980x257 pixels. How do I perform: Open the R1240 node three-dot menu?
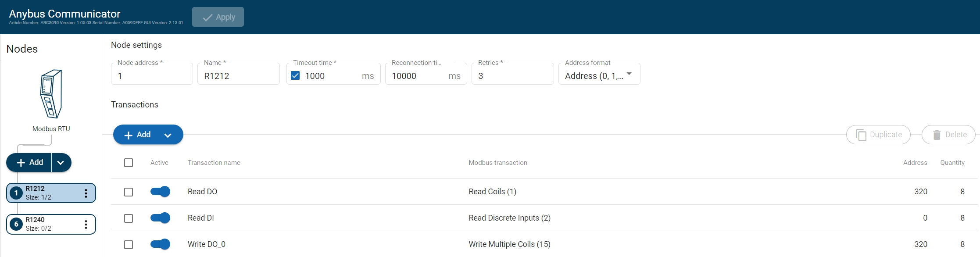[x=86, y=225]
